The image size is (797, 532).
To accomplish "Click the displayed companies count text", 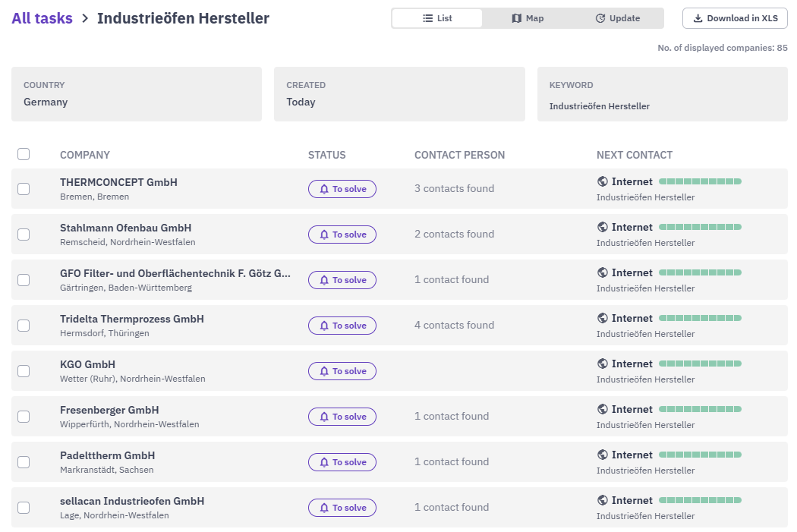I will [723, 48].
